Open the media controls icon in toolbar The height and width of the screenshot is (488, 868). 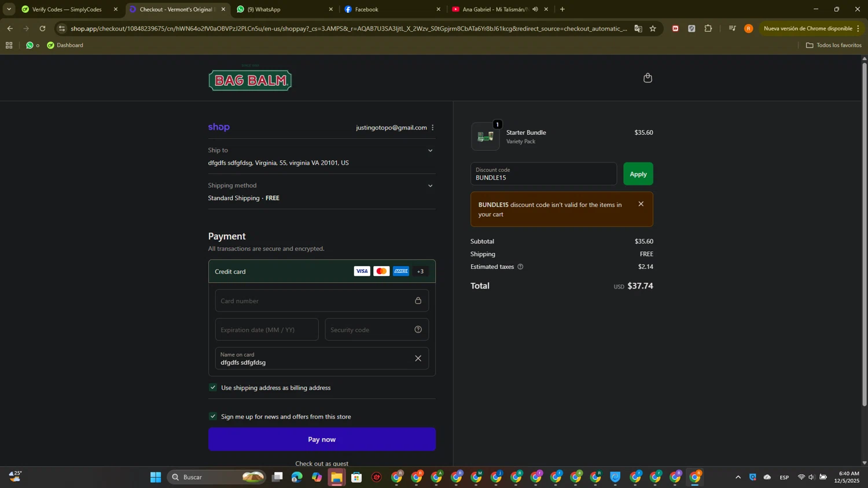pos(732,28)
